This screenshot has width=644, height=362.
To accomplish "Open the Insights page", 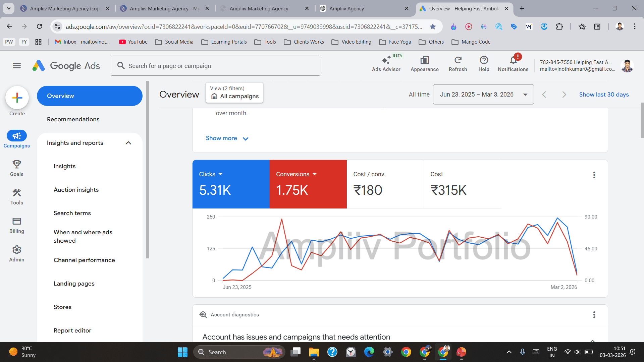I will 65,166.
